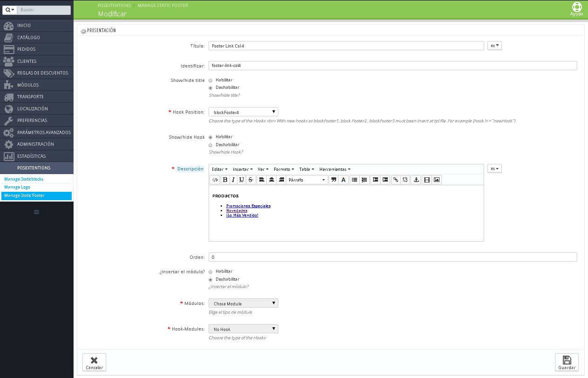Insert blockquote in editor
Viewport: 588px width, 378px height.
pos(334,180)
